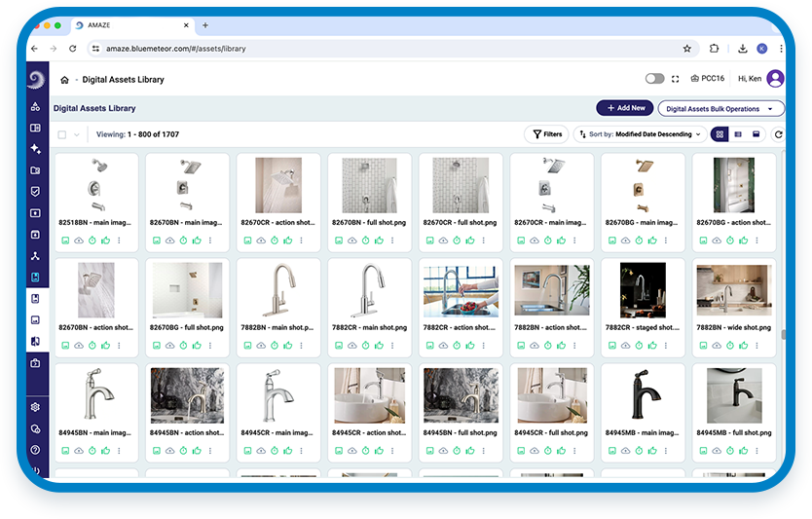Open the Sort by Modified Date Descending dropdown
Screen dimensions: 812x519
(641, 134)
